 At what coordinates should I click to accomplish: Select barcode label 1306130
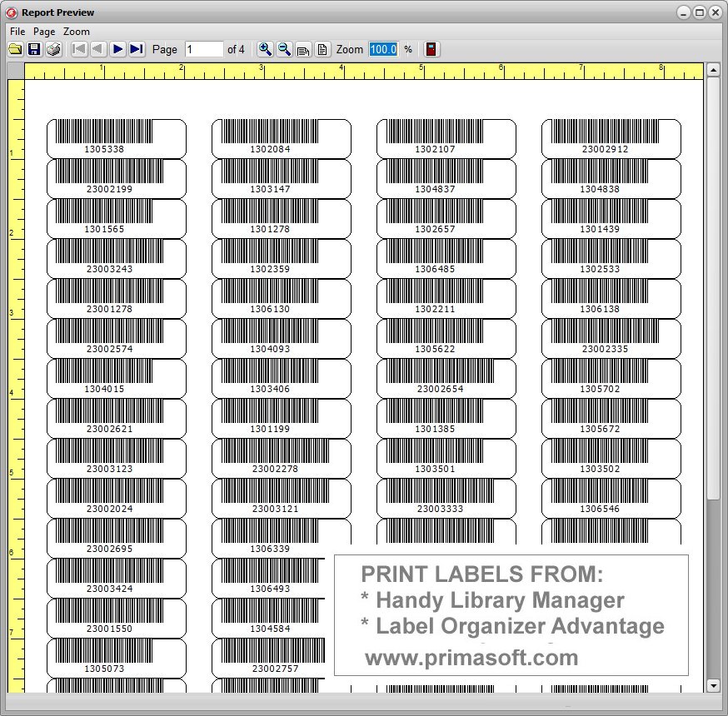[x=282, y=298]
